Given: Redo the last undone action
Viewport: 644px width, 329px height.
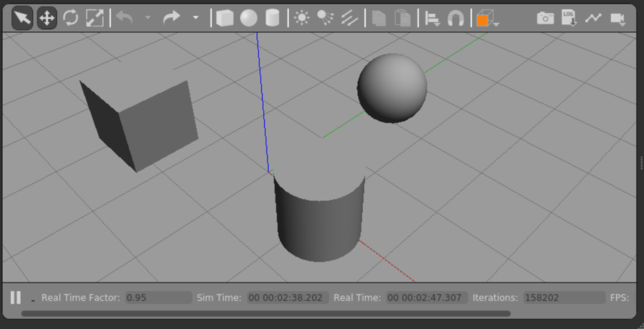Looking at the screenshot, I should 171,17.
